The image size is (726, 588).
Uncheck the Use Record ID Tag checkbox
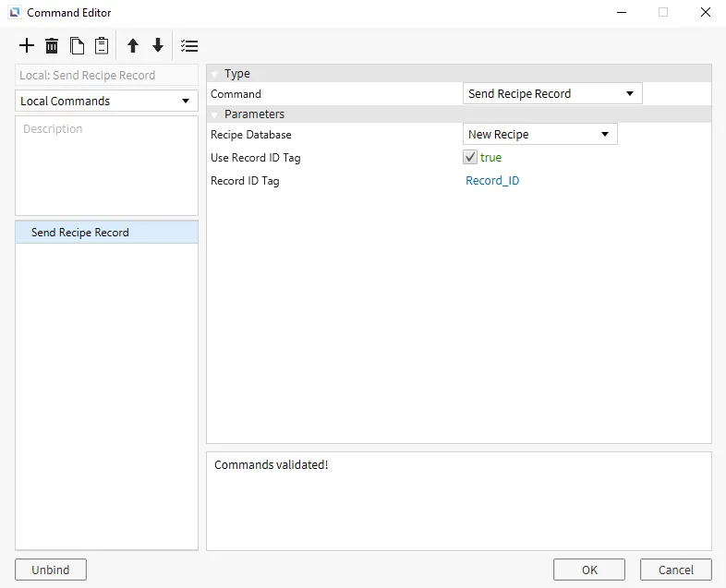click(x=471, y=158)
